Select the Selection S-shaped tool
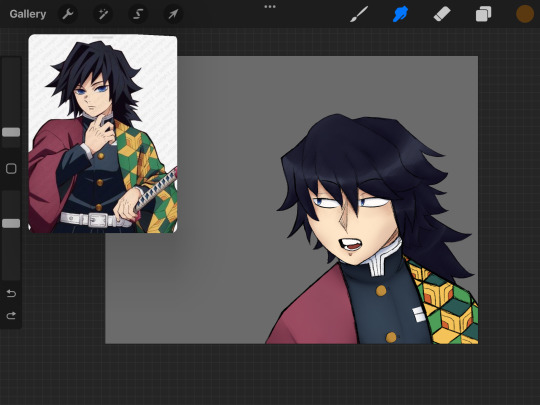The image size is (540, 405). click(x=138, y=14)
